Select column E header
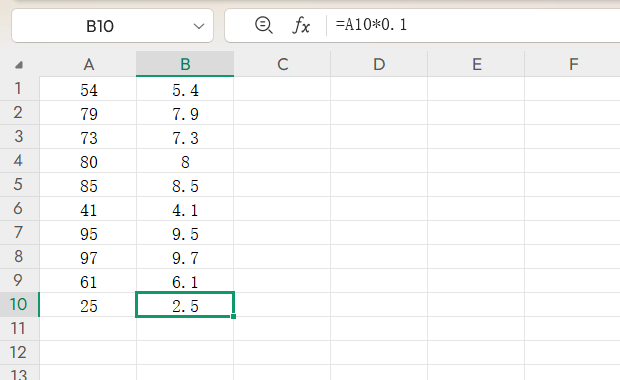620x380 pixels. pyautogui.click(x=476, y=64)
